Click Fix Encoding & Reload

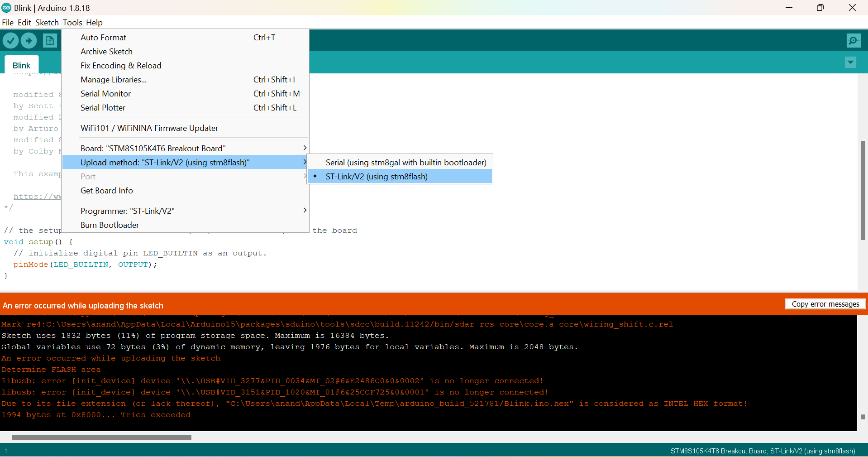point(186,66)
